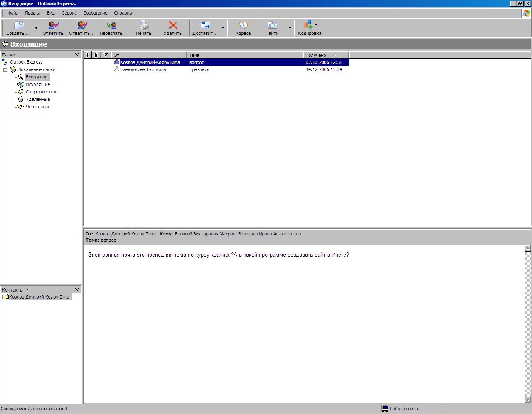Click the Печать (Print) toolbar icon
The image size is (532, 414).
[x=144, y=26]
